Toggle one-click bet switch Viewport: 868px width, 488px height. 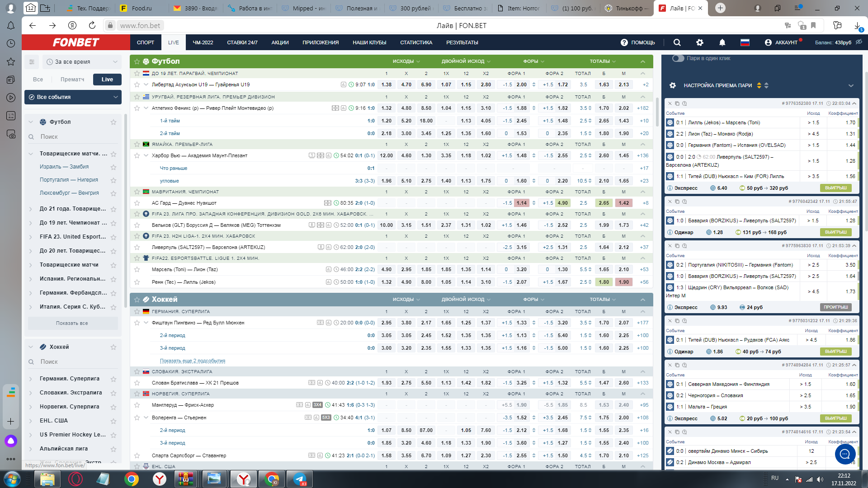678,58
